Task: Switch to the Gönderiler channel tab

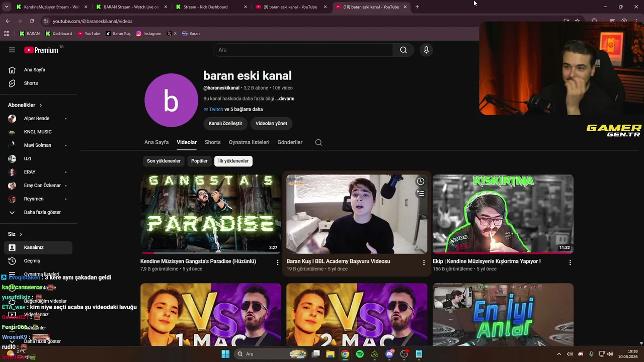Action: coord(290,142)
